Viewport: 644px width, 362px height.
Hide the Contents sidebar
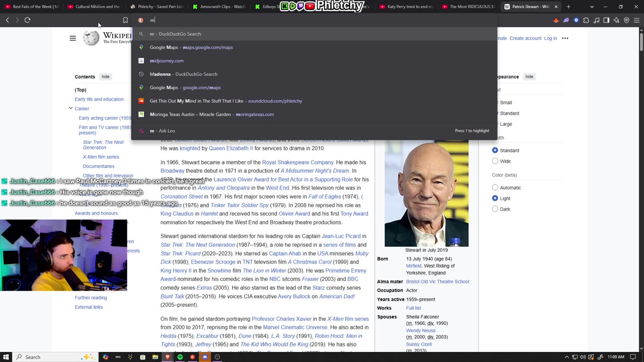pos(105,76)
